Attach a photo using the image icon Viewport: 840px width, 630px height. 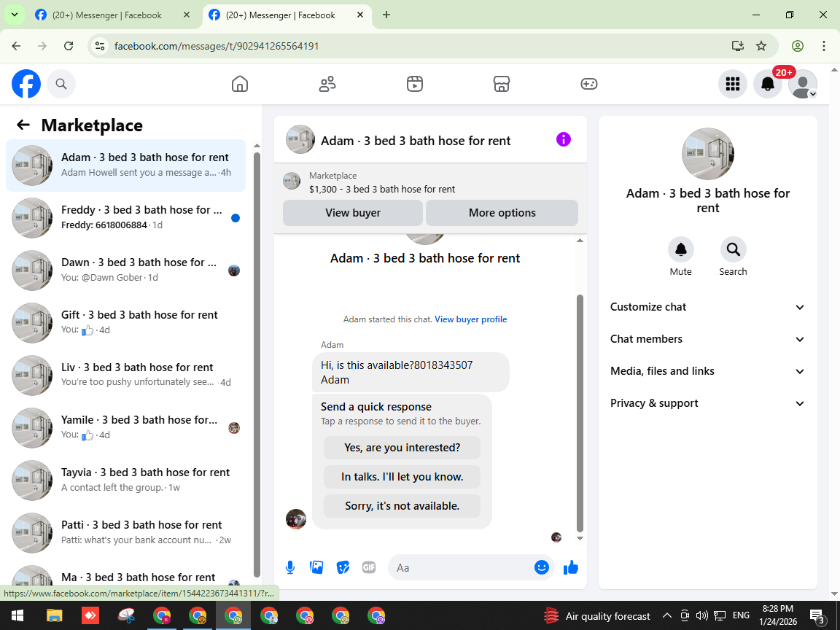click(316, 567)
